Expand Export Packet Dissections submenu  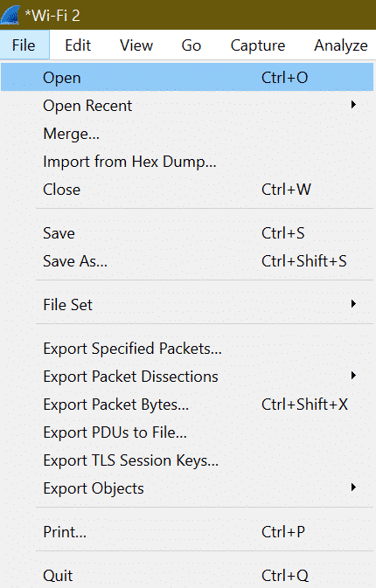point(187,376)
